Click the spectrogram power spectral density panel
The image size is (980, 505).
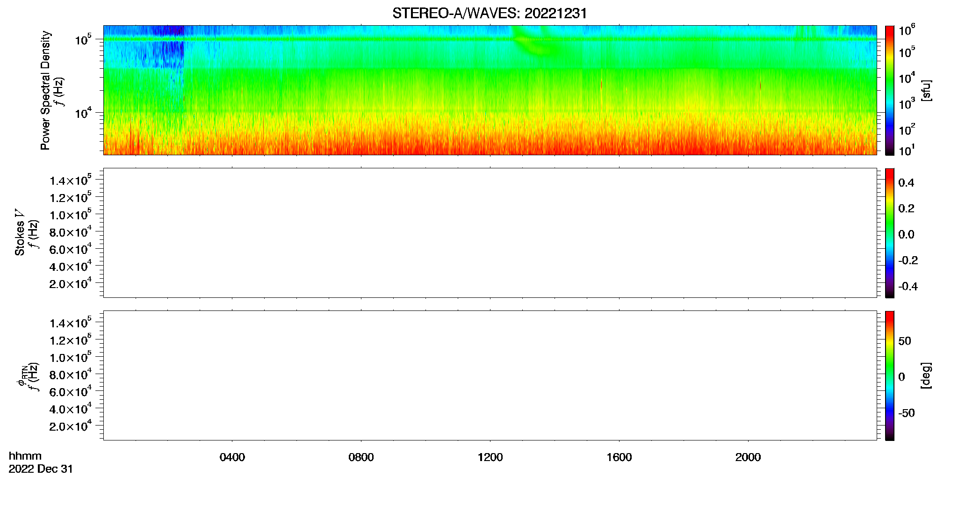point(490,90)
